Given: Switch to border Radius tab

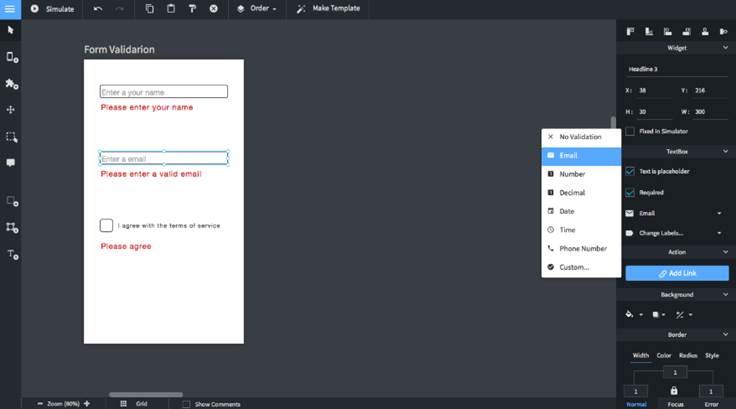Looking at the screenshot, I should coord(687,355).
